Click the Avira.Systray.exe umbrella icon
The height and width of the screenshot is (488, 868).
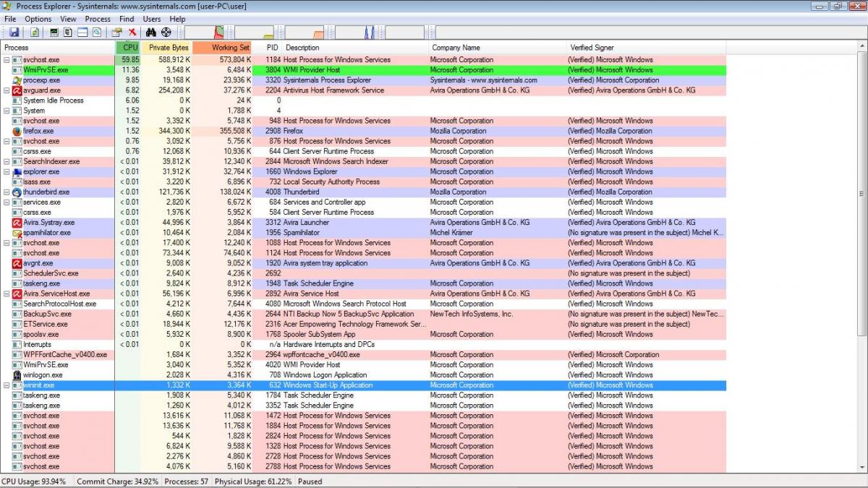point(17,223)
